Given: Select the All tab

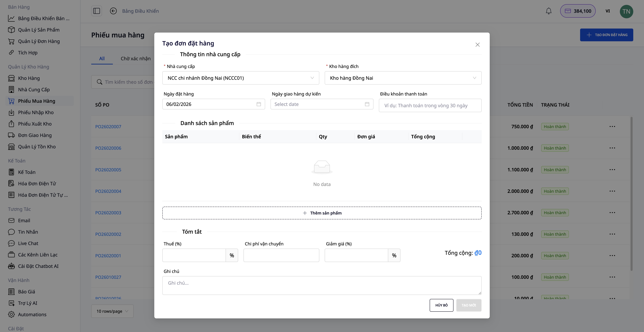Looking at the screenshot, I should click(101, 58).
